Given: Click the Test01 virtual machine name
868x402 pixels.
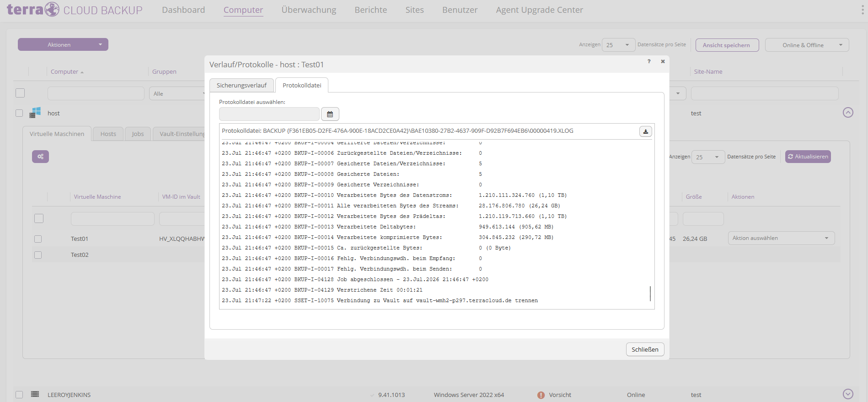Looking at the screenshot, I should [x=80, y=239].
